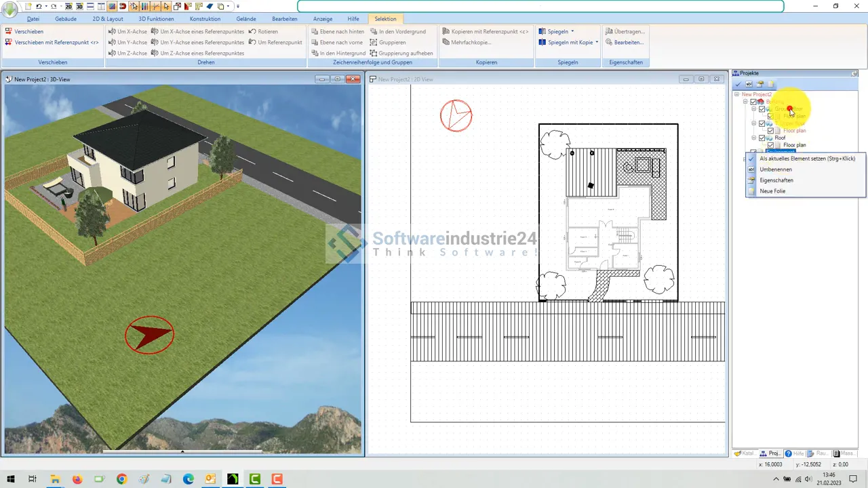The height and width of the screenshot is (488, 868).
Task: Toggle the Building visibility checkbox
Action: (x=753, y=102)
